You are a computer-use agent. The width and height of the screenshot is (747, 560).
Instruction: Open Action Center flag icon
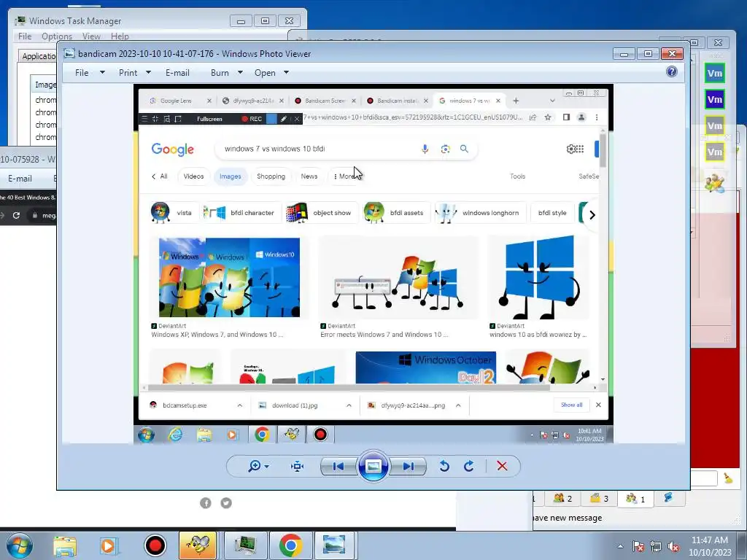point(638,546)
